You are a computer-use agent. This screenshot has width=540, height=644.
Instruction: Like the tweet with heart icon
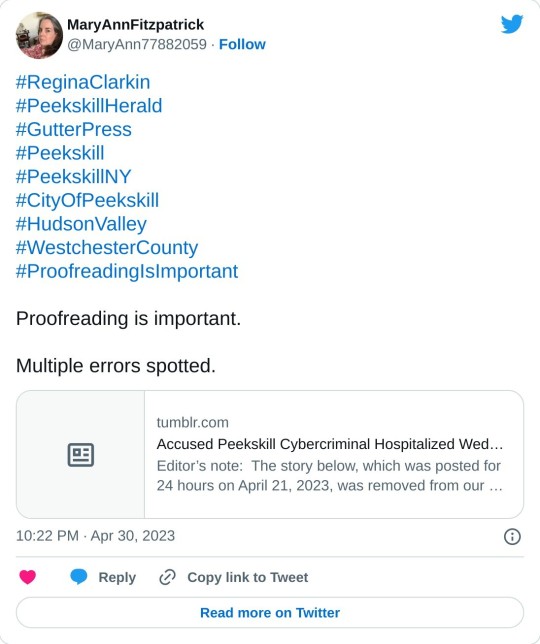(28, 577)
